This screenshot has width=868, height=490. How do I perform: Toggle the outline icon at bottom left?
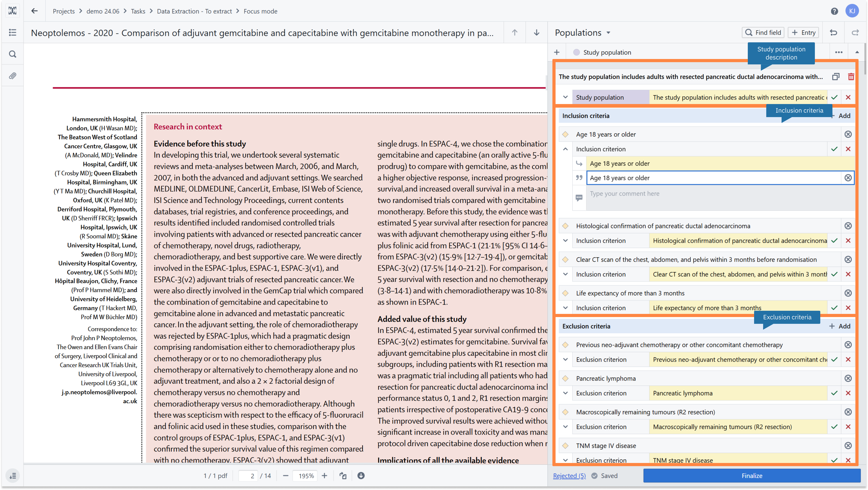pos(12,476)
